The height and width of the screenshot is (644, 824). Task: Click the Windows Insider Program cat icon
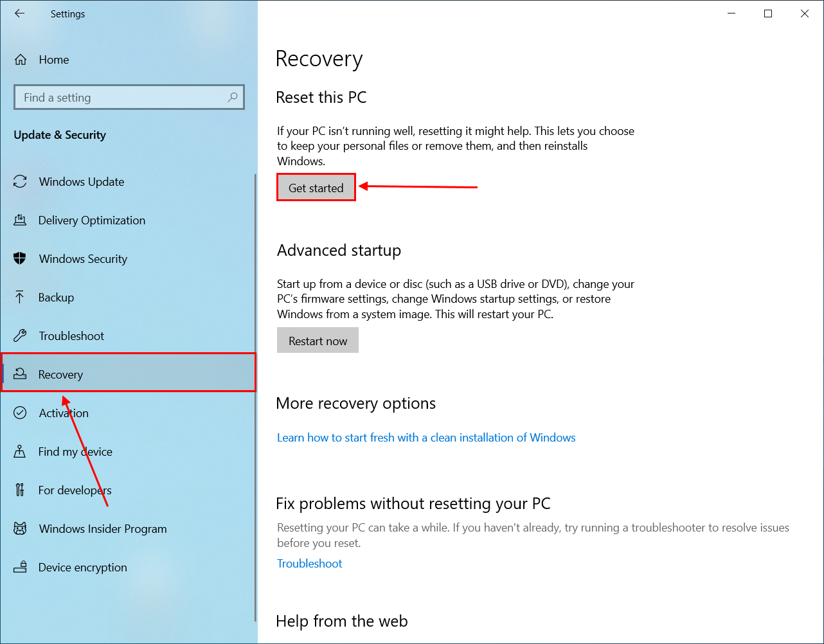click(20, 528)
